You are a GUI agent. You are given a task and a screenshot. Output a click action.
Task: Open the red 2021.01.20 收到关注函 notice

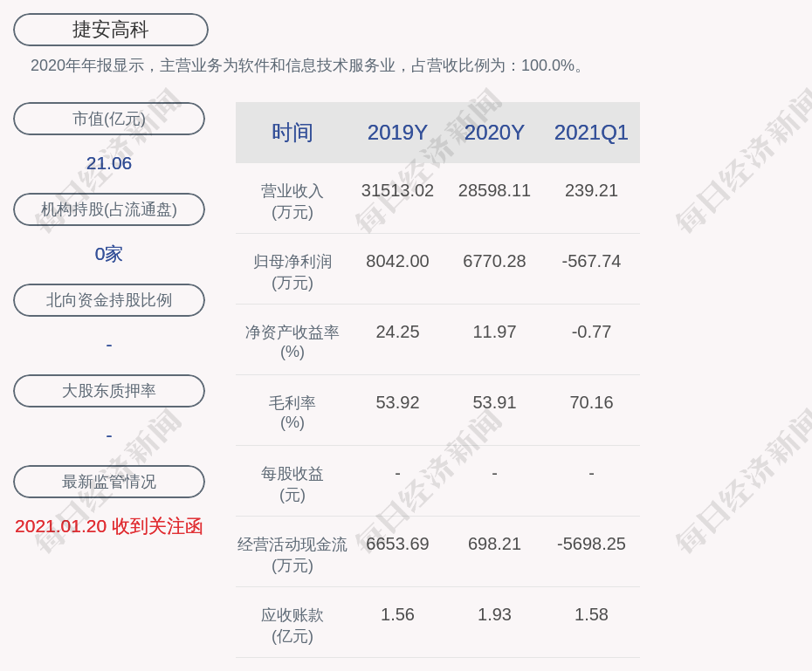(x=109, y=526)
